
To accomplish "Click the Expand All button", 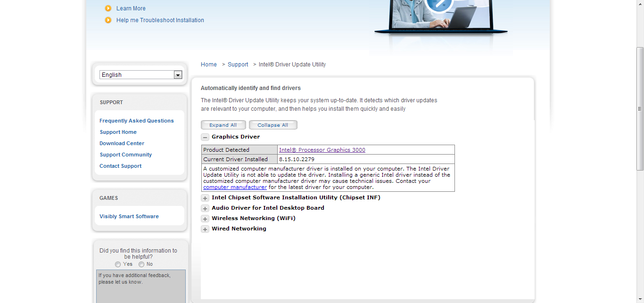I will click(223, 125).
